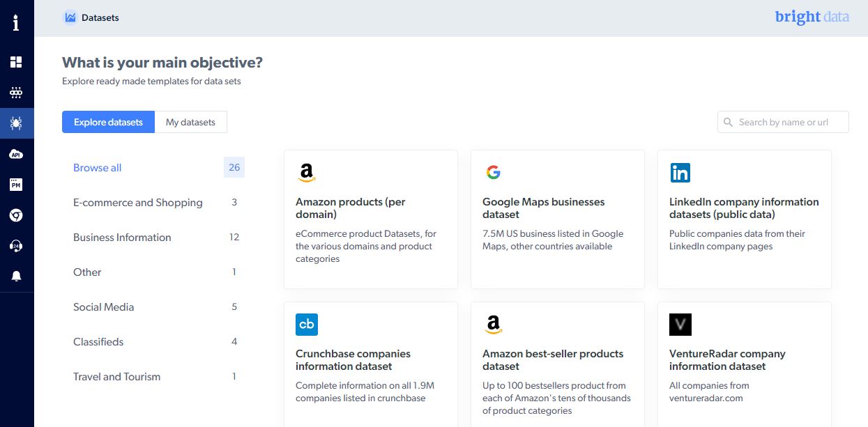The width and height of the screenshot is (868, 427).
Task: Filter by E-commerce and Shopping category
Action: pos(138,203)
